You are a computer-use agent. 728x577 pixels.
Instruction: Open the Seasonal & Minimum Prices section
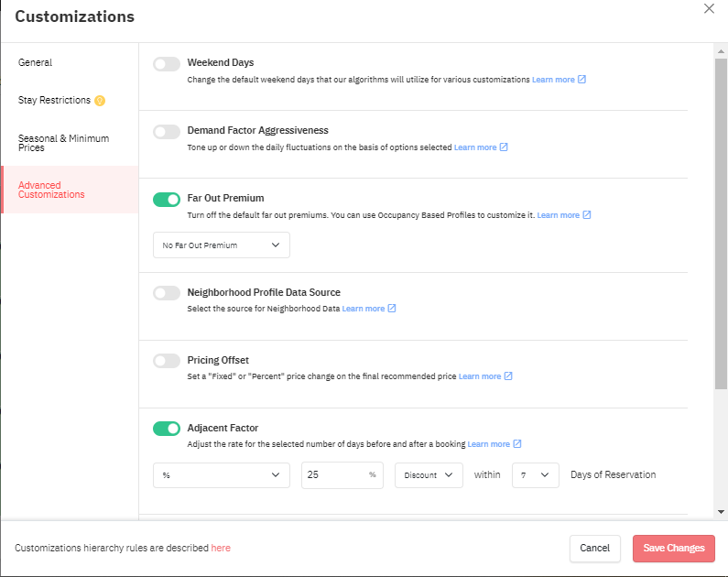(x=63, y=143)
